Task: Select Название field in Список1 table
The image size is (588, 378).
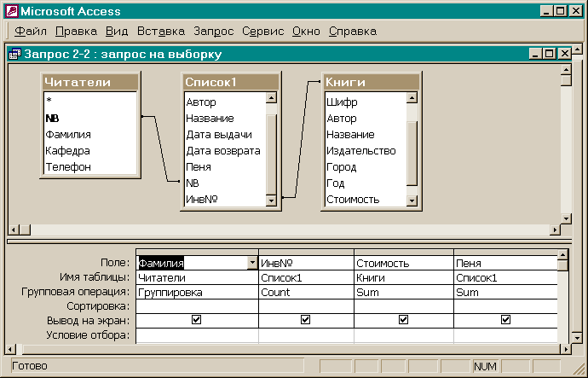Action: pos(225,119)
